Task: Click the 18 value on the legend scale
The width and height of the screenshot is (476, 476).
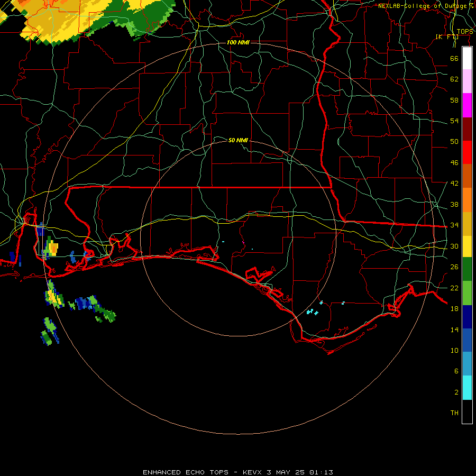Action: [x=454, y=309]
